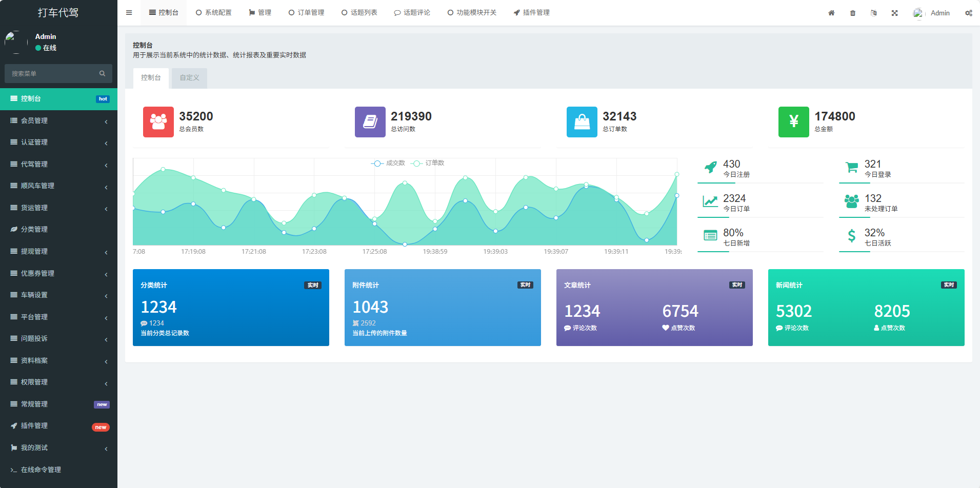
Task: Click the 174800 total amount value
Action: 835,116
